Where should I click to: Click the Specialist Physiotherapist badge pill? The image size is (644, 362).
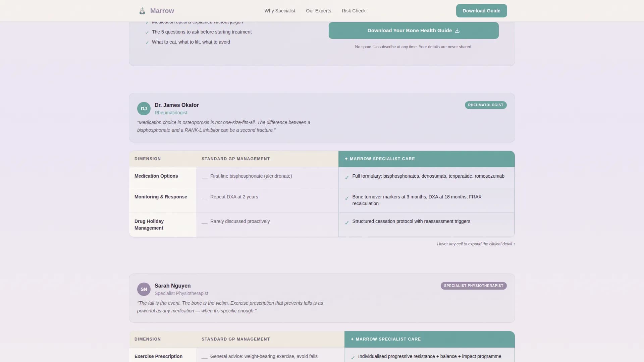(473, 286)
